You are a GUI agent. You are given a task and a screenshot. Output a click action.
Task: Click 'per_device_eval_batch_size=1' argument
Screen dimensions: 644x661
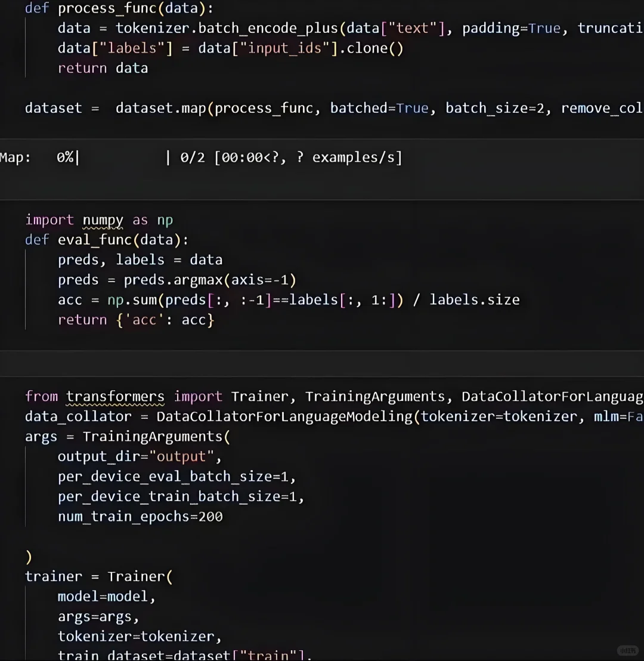click(x=173, y=477)
